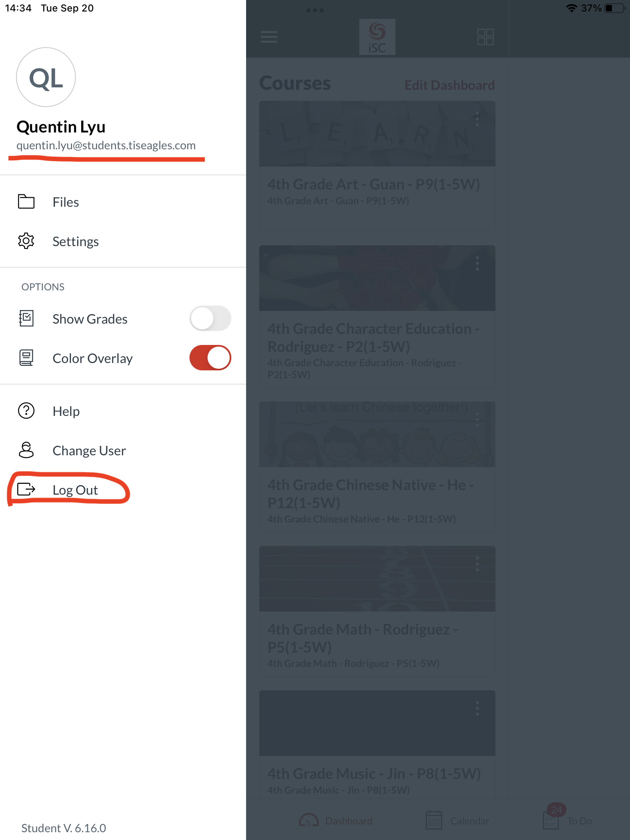Tap the Log Out arrow icon
Screen dimensions: 630x840
click(26, 489)
